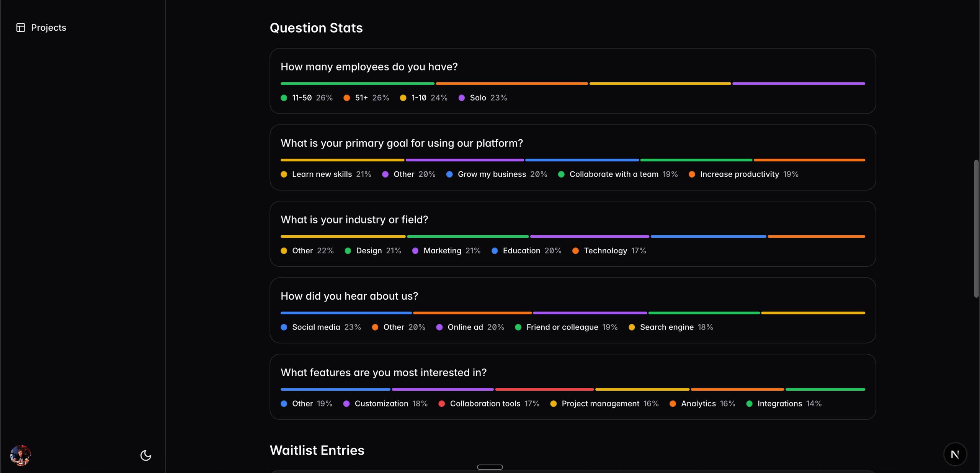The width and height of the screenshot is (980, 473).
Task: Click the Technology 17% legend label
Action: point(614,251)
